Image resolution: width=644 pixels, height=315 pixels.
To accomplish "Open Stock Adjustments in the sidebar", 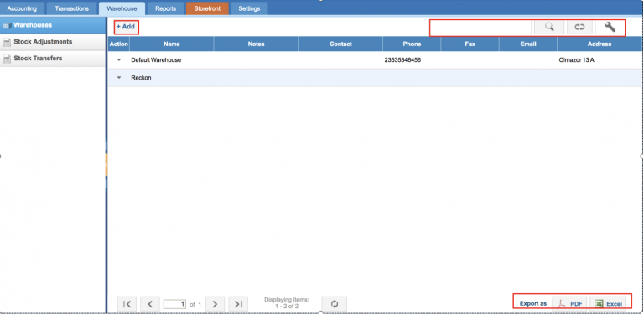I will (x=53, y=42).
